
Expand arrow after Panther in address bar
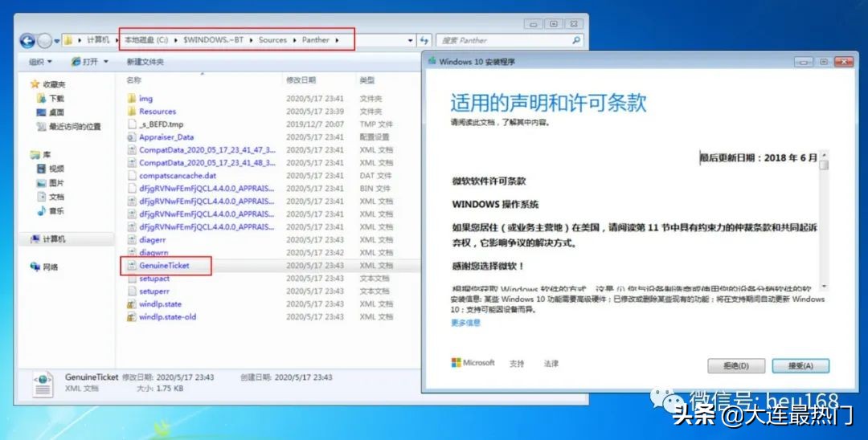pos(337,40)
